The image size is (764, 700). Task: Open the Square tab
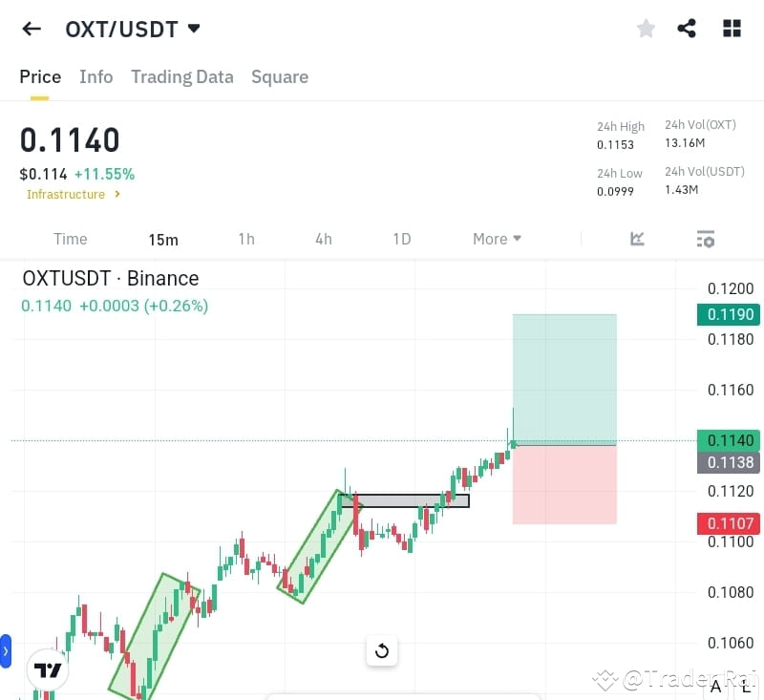(x=280, y=76)
